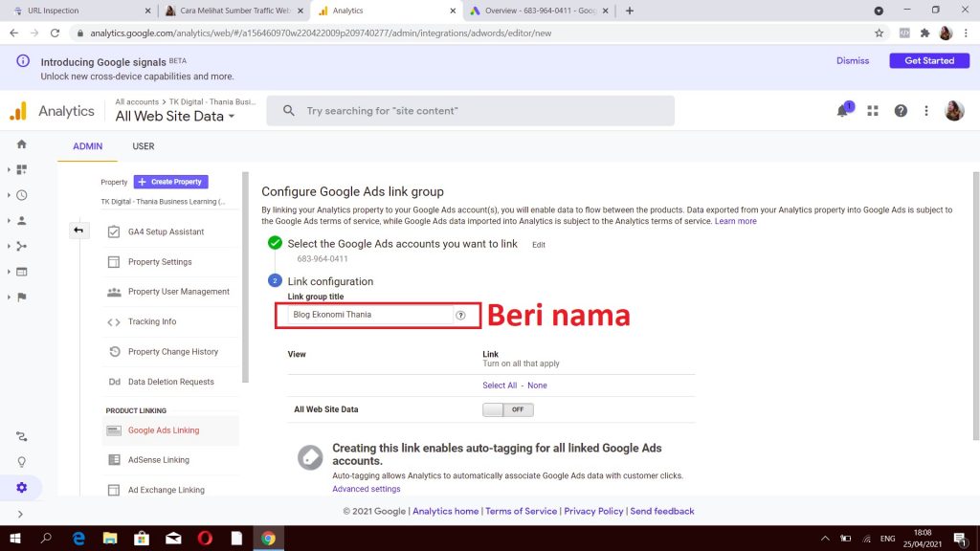Open Opera browser from the taskbar

[x=205, y=538]
